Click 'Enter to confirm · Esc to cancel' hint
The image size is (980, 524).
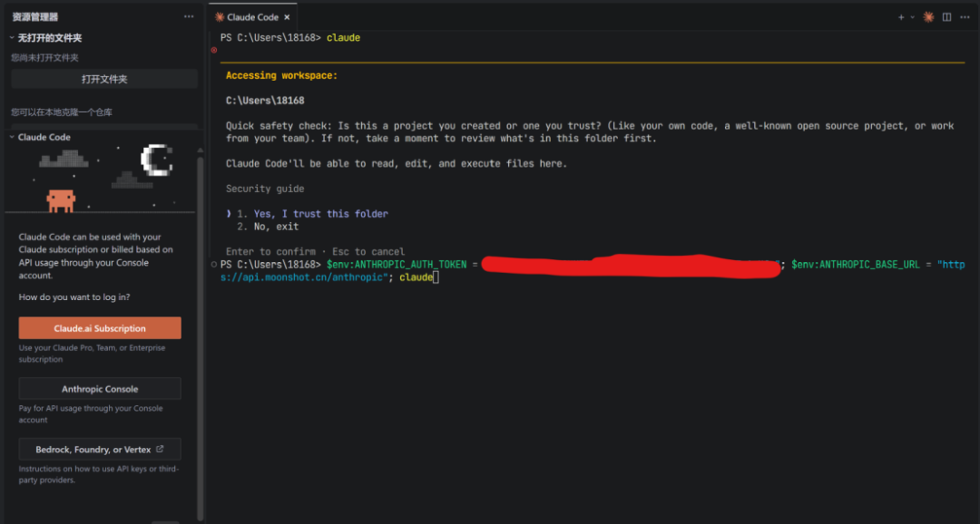(x=315, y=252)
